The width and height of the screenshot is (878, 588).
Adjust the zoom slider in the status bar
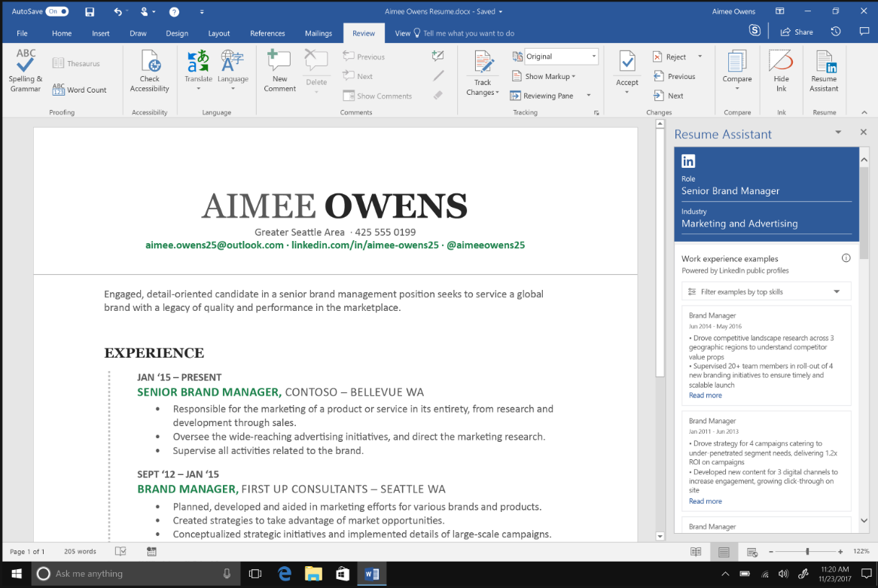pos(807,552)
